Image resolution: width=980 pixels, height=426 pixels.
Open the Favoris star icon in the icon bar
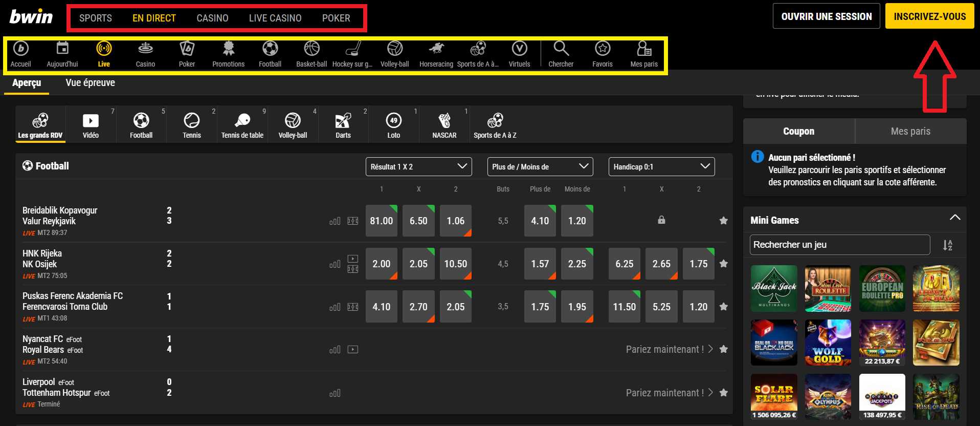point(603,54)
